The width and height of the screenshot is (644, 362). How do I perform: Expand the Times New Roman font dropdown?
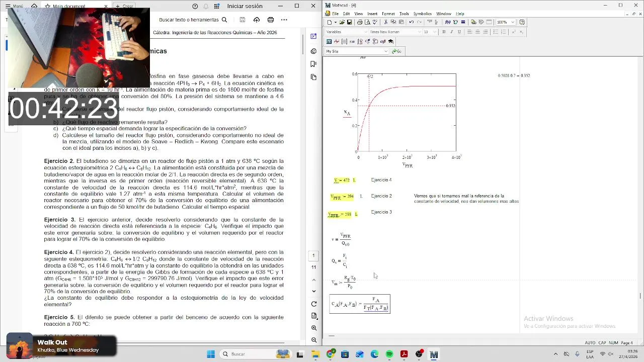coord(420,32)
